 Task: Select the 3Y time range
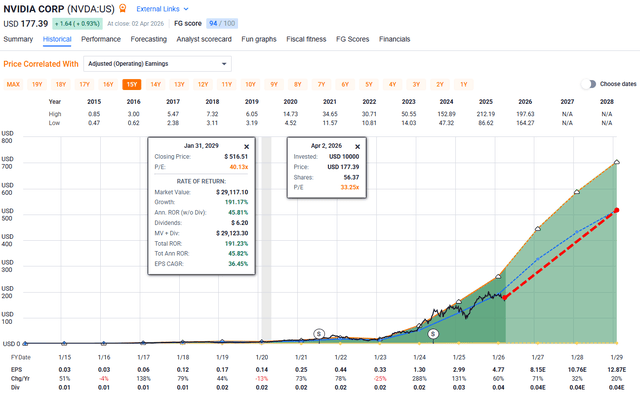click(416, 85)
